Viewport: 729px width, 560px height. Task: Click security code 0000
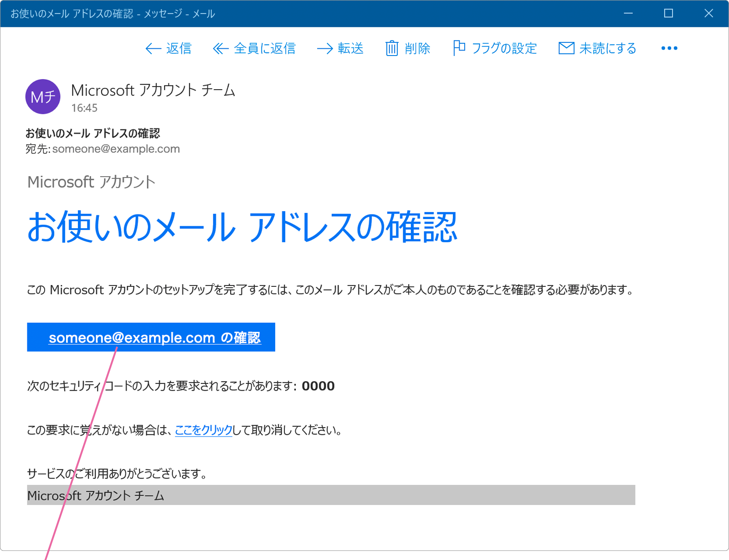pos(318,386)
